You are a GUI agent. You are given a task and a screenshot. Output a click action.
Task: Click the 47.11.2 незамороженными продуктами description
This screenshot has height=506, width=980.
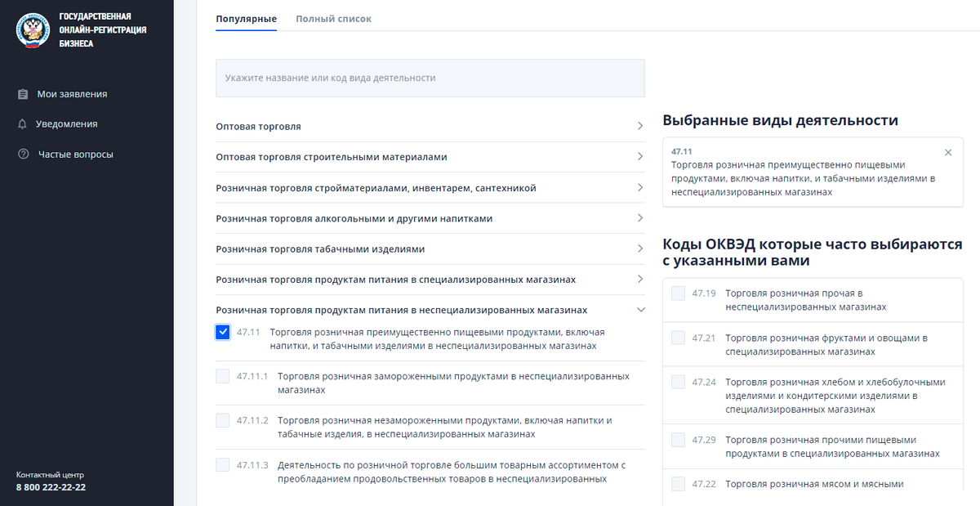(x=445, y=427)
